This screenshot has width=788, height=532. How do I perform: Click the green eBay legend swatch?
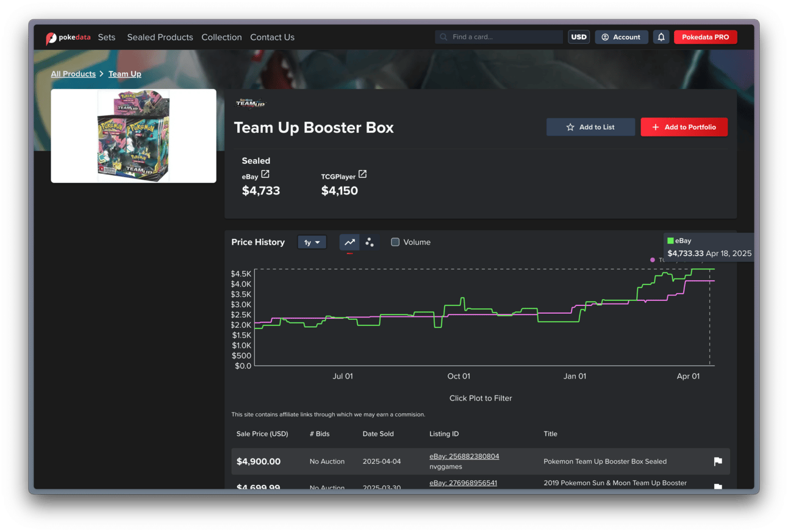[670, 241]
